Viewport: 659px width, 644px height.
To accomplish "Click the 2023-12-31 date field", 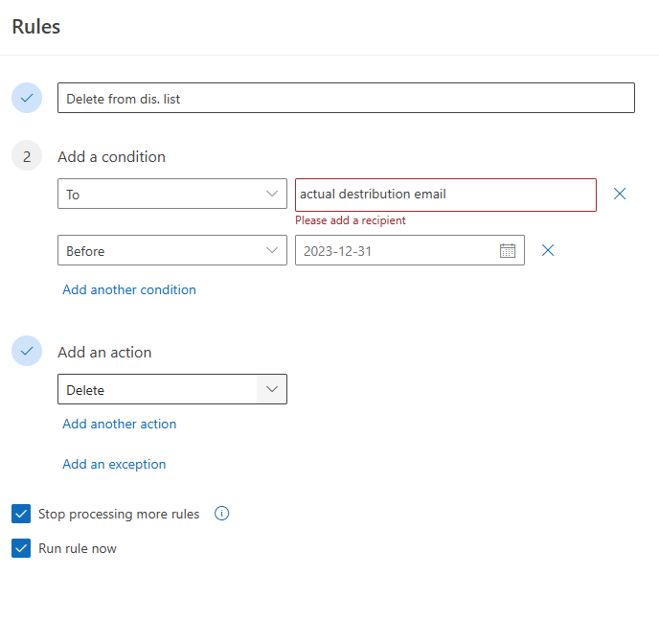I will (410, 250).
